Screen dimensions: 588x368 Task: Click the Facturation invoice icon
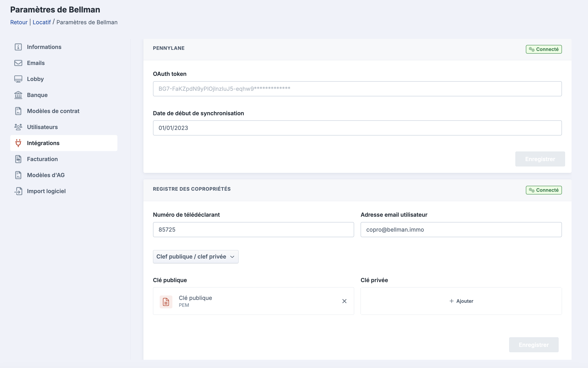click(18, 159)
